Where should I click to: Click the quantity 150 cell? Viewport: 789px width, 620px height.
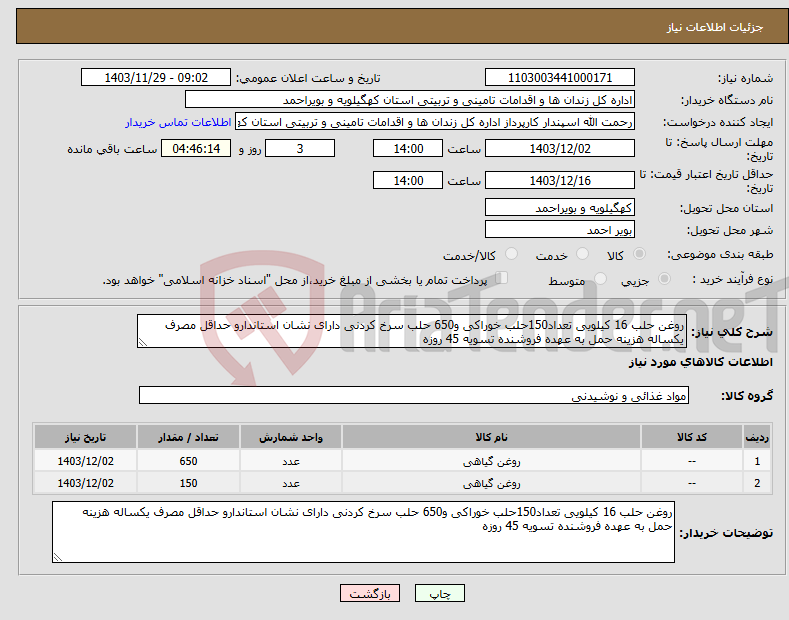[x=188, y=483]
